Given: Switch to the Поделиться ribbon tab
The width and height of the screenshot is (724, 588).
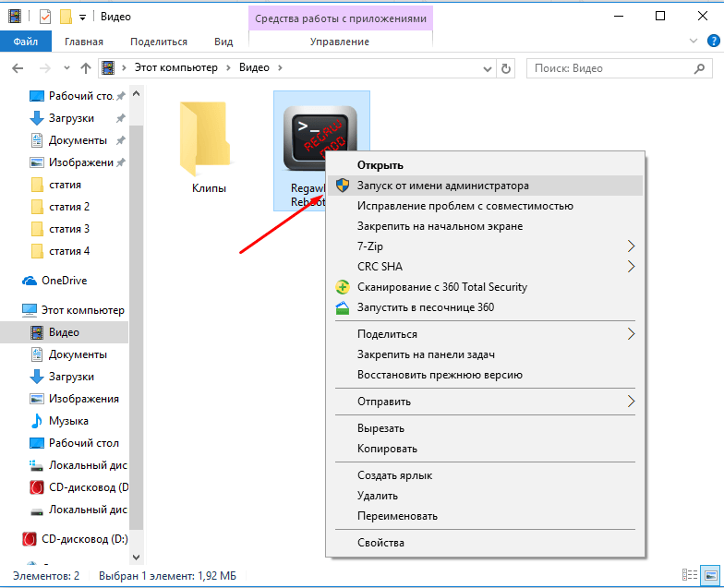Looking at the screenshot, I should click(x=159, y=42).
